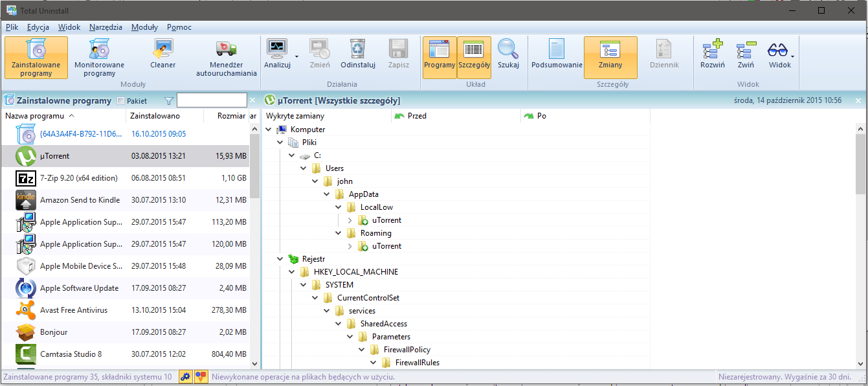Viewport: 868px width, 386px height.
Task: Click the red and yellow status bar icon
Action: point(201,376)
